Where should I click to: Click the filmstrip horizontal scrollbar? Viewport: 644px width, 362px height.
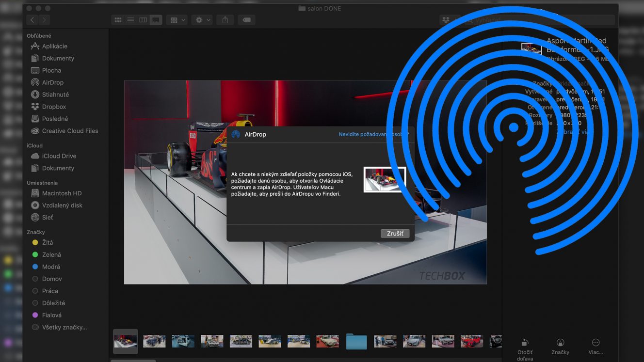(133, 361)
